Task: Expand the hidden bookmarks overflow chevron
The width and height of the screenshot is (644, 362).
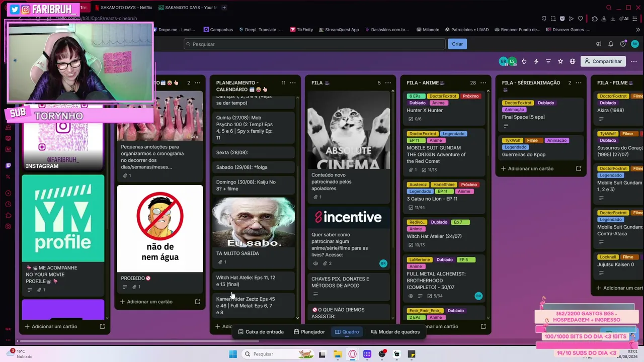Action: [638, 30]
